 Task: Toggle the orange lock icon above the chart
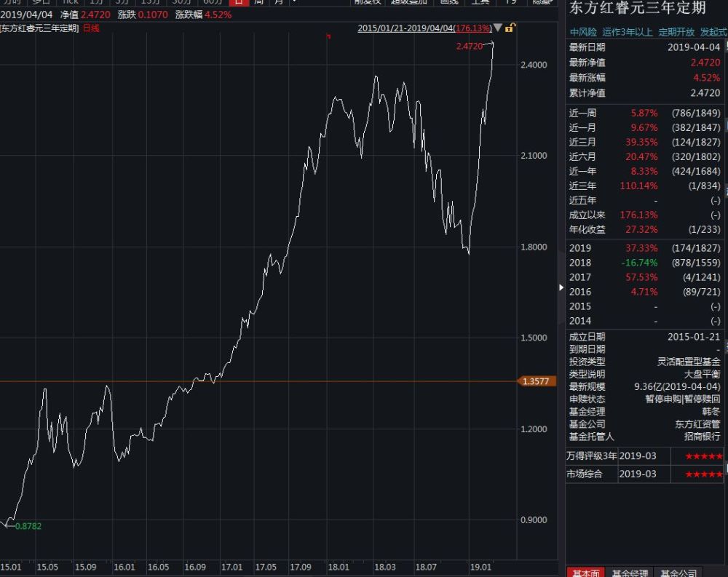510,28
